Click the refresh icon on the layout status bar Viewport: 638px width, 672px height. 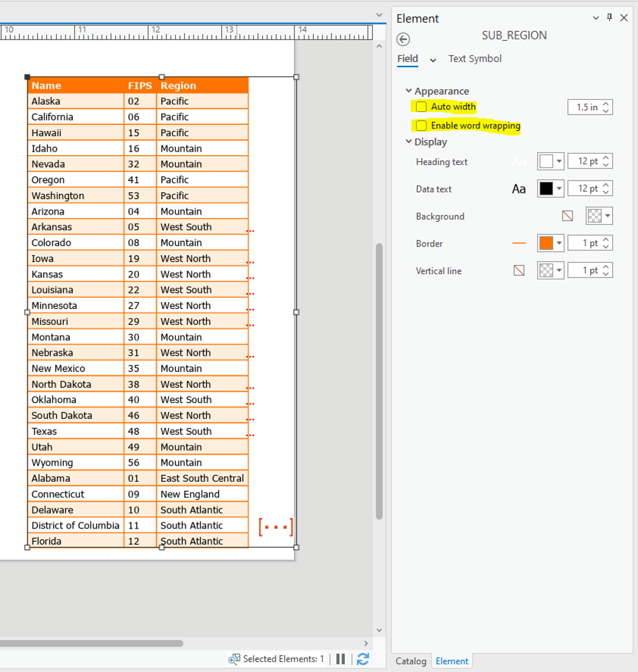362,659
